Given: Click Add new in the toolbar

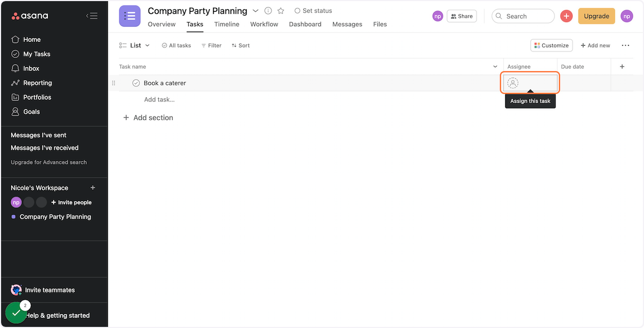Looking at the screenshot, I should click(595, 46).
